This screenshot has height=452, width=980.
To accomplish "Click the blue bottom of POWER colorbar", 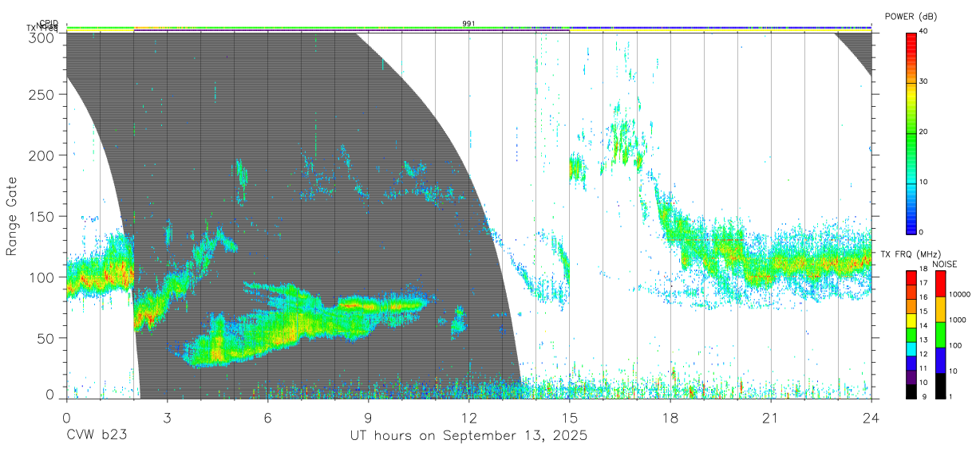I will (x=911, y=223).
